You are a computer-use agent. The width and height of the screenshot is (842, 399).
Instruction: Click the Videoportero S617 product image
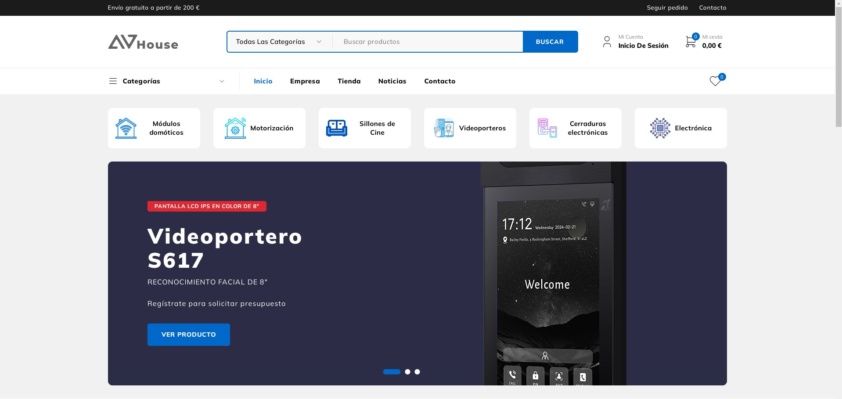553,273
